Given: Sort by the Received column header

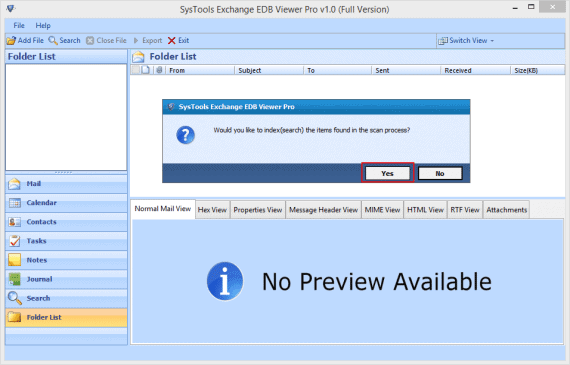Looking at the screenshot, I should 475,70.
